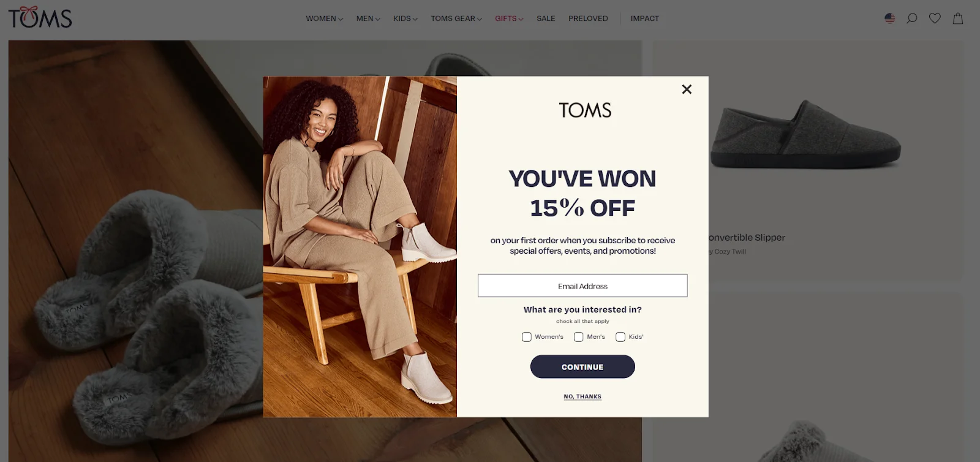Open the PRELOVED menu item
980x462 pixels.
click(588, 18)
